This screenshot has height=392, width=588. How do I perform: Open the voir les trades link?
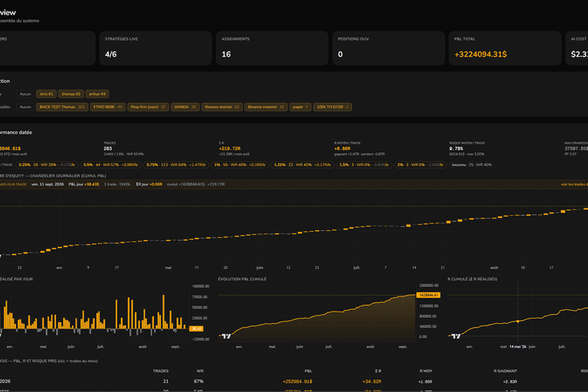tap(574, 185)
